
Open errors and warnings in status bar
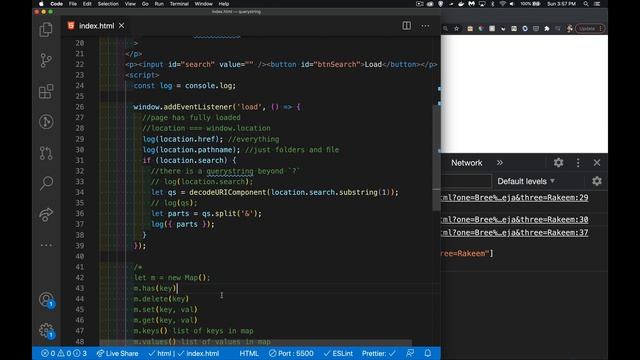64,353
